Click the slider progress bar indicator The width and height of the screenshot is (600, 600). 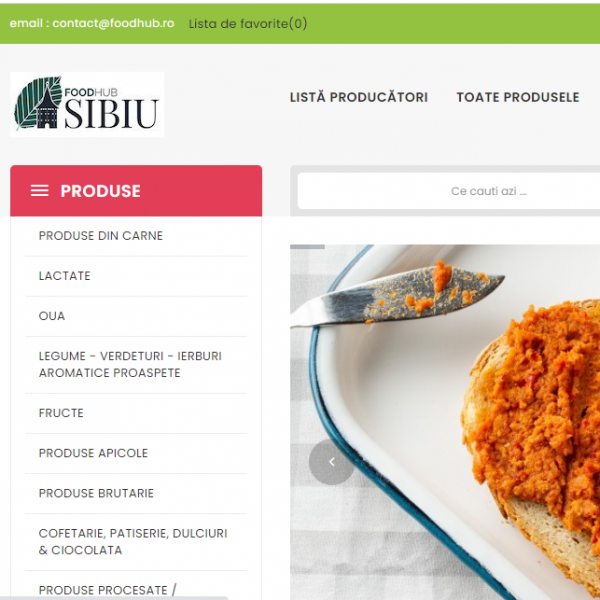[x=307, y=247]
